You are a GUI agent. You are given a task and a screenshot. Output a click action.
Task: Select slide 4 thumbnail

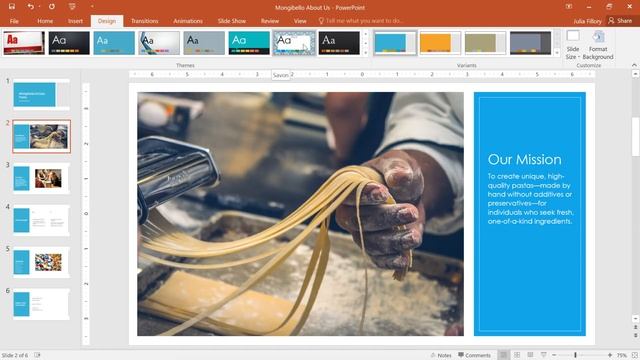tap(41, 220)
